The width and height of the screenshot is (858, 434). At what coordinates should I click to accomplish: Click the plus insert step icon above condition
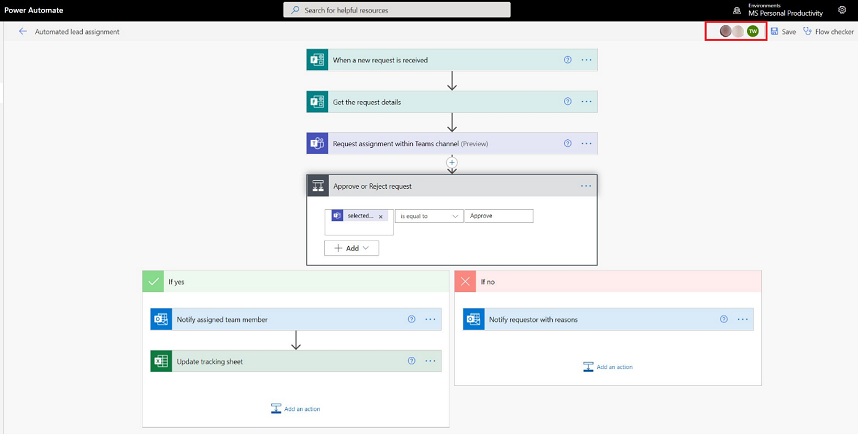[452, 161]
